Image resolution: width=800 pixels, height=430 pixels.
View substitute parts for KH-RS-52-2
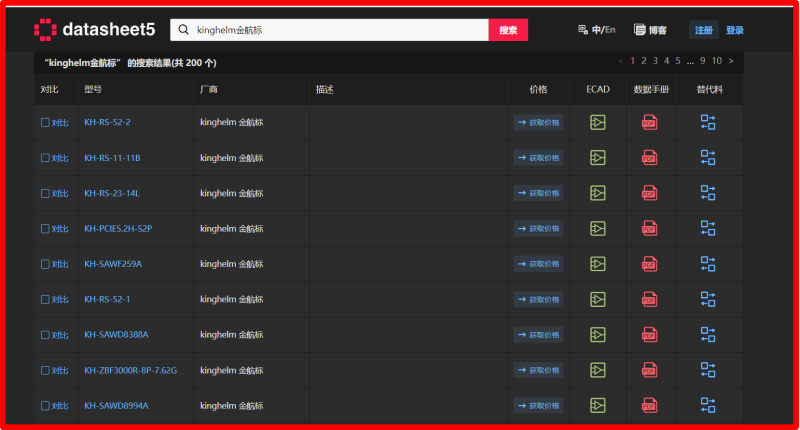pyautogui.click(x=708, y=122)
